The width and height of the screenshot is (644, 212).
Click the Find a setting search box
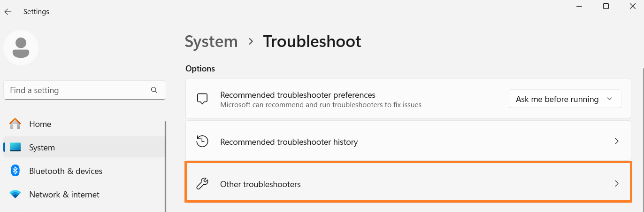click(x=77, y=90)
